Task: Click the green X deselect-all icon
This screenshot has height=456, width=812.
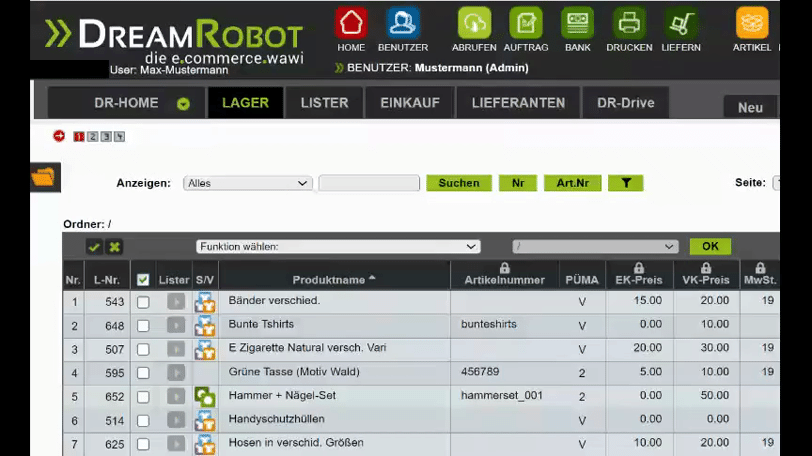Action: click(114, 247)
